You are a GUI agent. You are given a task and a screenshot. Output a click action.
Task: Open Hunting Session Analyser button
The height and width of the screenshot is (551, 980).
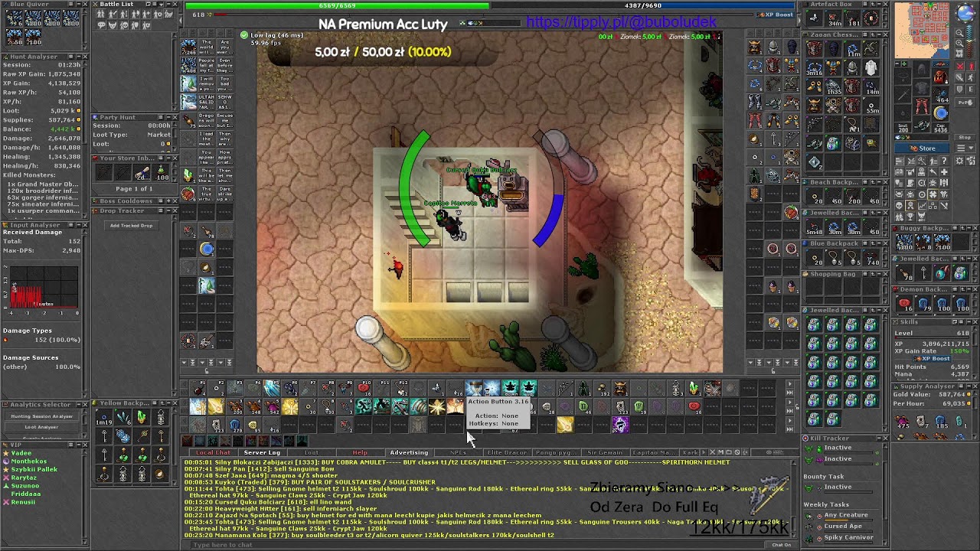(41, 416)
